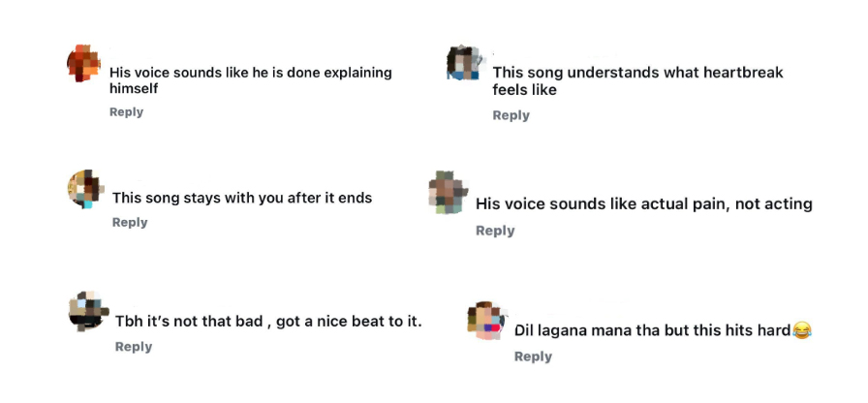Screen dimensions: 868x403
Task: Click the word 'himself' in the first comment
Action: (134, 88)
